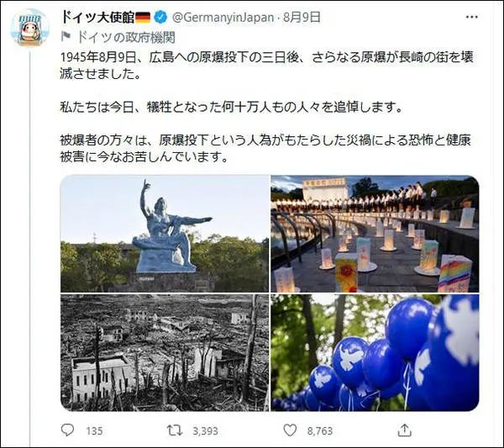This screenshot has height=448, width=504.
Task: View the black-and-white ruins photo
Action: (165, 352)
